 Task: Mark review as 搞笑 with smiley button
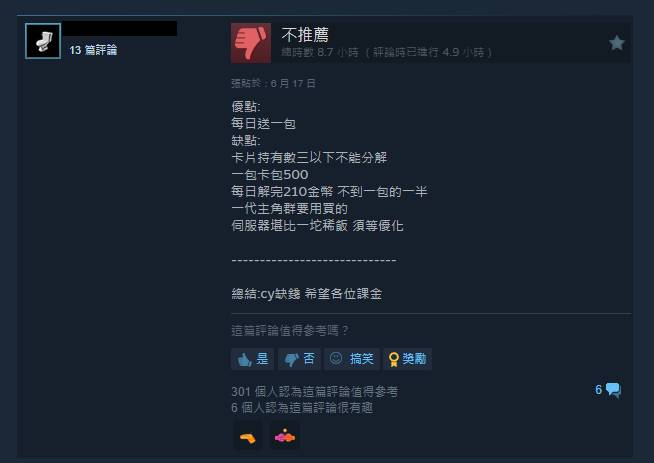pyautogui.click(x=352, y=359)
